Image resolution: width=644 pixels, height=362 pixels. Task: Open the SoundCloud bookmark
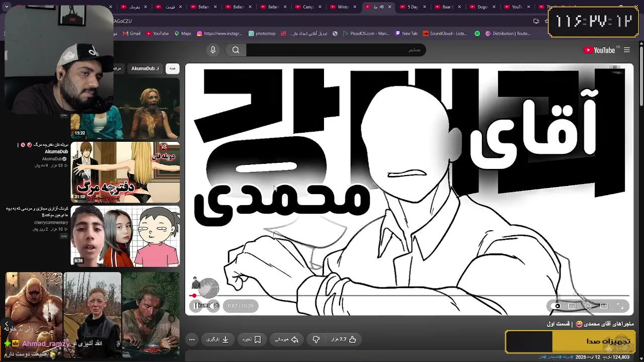coord(445,34)
